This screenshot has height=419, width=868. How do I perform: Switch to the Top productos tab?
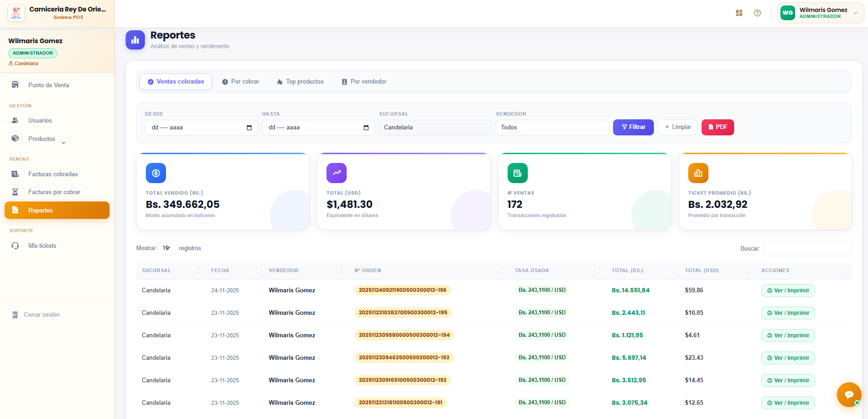(300, 82)
